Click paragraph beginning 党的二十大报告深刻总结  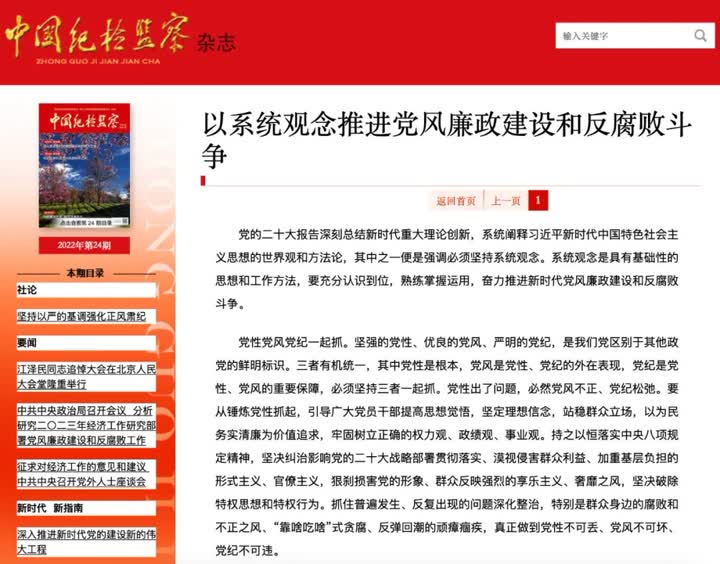pos(447,269)
